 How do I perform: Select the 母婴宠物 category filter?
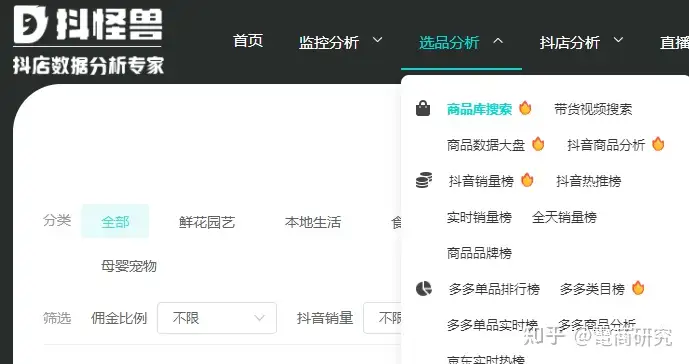tap(129, 266)
